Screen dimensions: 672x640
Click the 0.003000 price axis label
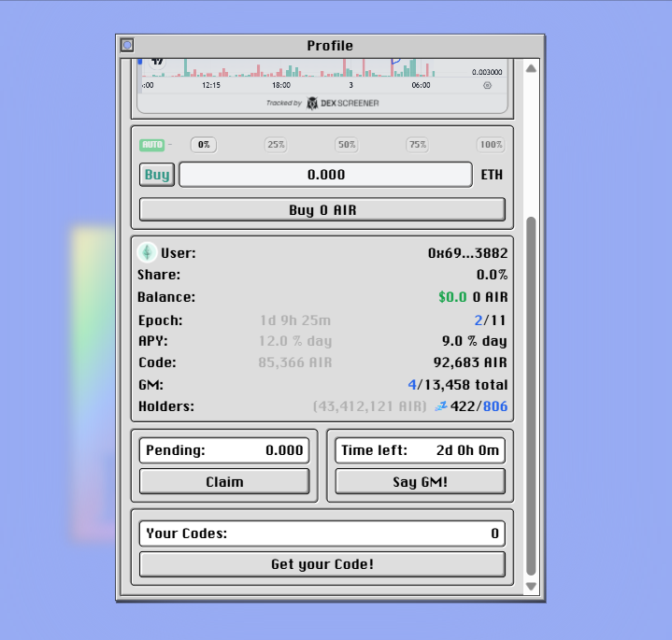point(487,72)
